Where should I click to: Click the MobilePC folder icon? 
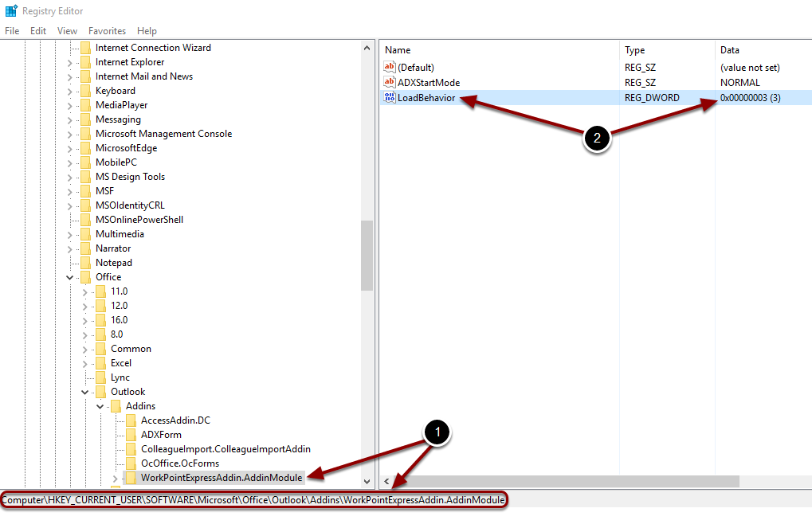point(85,162)
